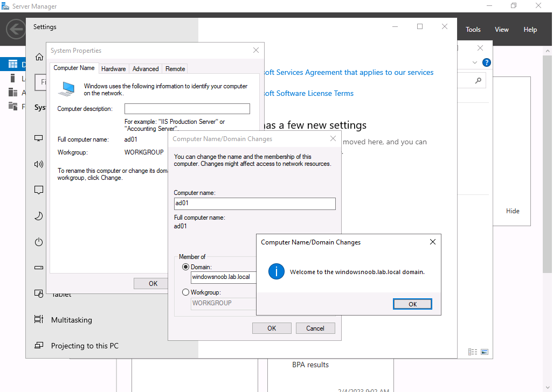This screenshot has width=553, height=392.
Task: Open the Help menu in Server Manager
Action: point(530,30)
